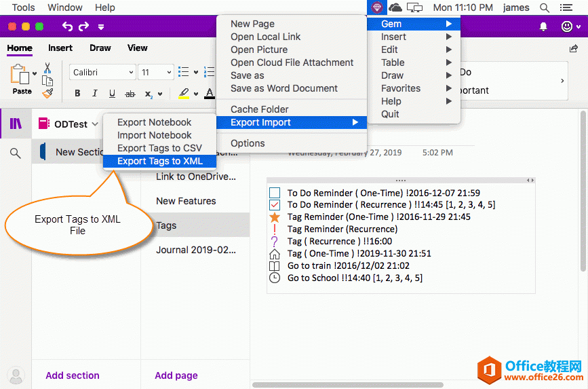Expand the Paste options arrow
The height and width of the screenshot is (389, 588).
(x=35, y=73)
